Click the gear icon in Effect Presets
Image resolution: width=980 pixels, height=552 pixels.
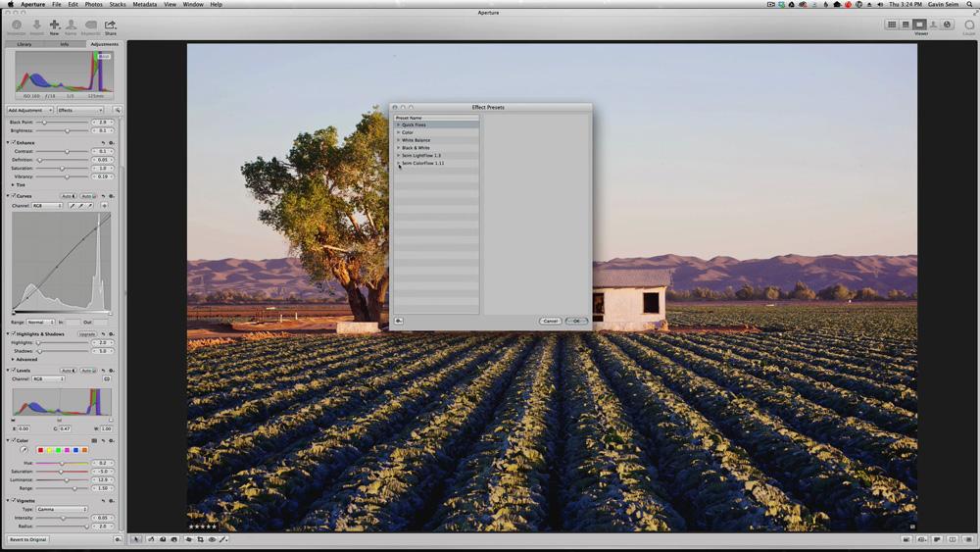pos(399,321)
